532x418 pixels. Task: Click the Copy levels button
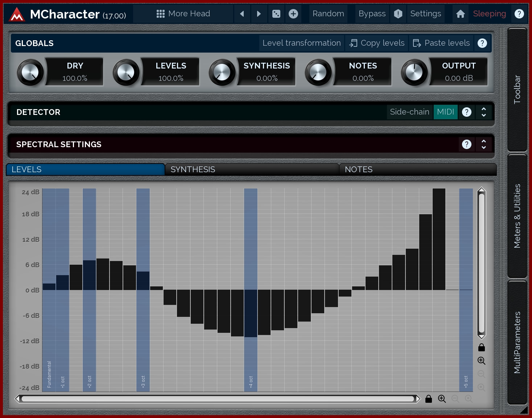pos(377,43)
